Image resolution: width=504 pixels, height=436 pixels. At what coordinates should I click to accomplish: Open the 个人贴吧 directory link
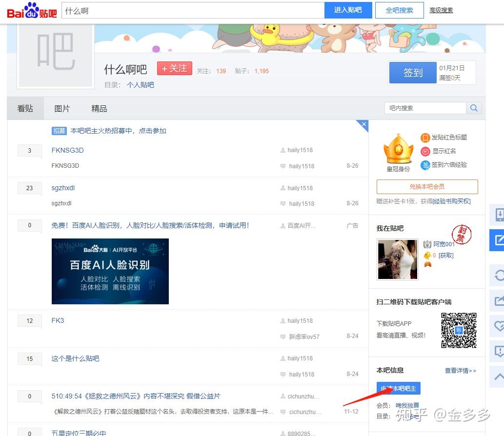pyautogui.click(x=141, y=85)
